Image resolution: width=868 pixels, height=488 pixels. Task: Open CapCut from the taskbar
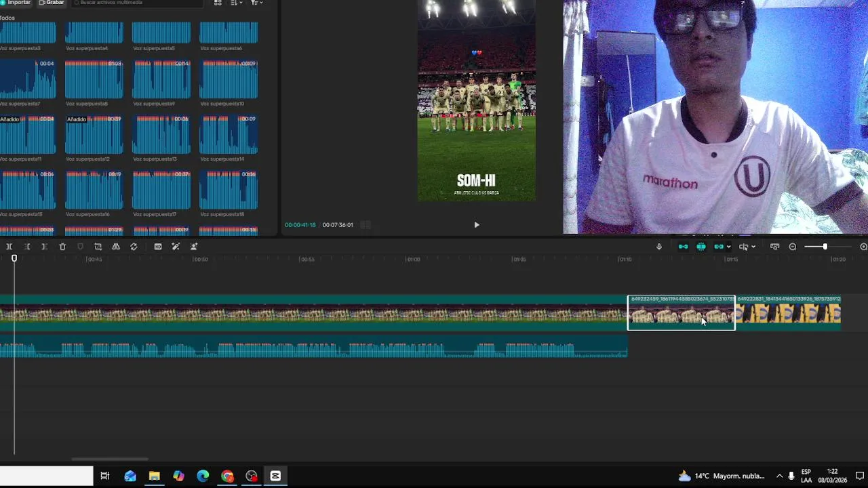tap(275, 476)
